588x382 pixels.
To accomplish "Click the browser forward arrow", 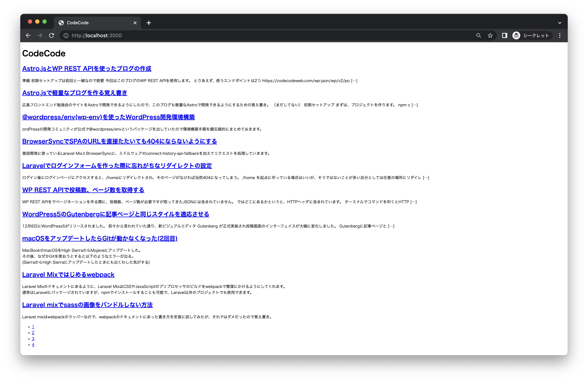I will [40, 35].
